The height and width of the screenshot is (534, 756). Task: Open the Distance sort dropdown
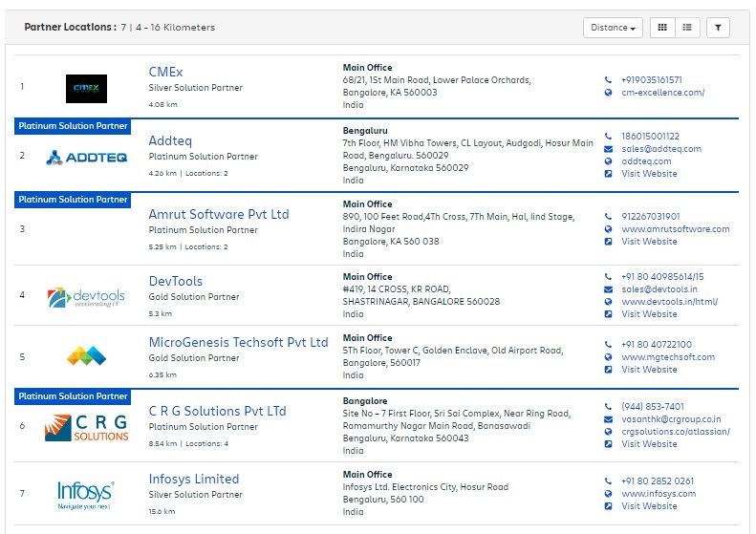(x=613, y=28)
